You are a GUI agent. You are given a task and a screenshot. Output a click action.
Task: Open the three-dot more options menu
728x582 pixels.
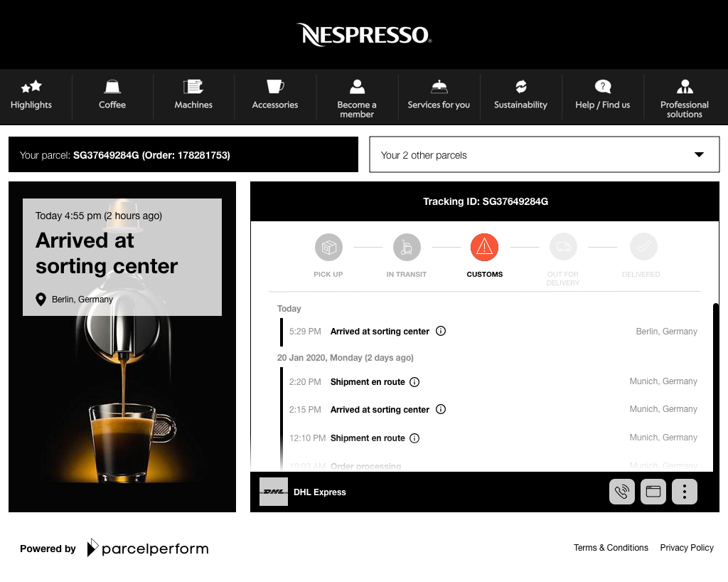(x=685, y=492)
